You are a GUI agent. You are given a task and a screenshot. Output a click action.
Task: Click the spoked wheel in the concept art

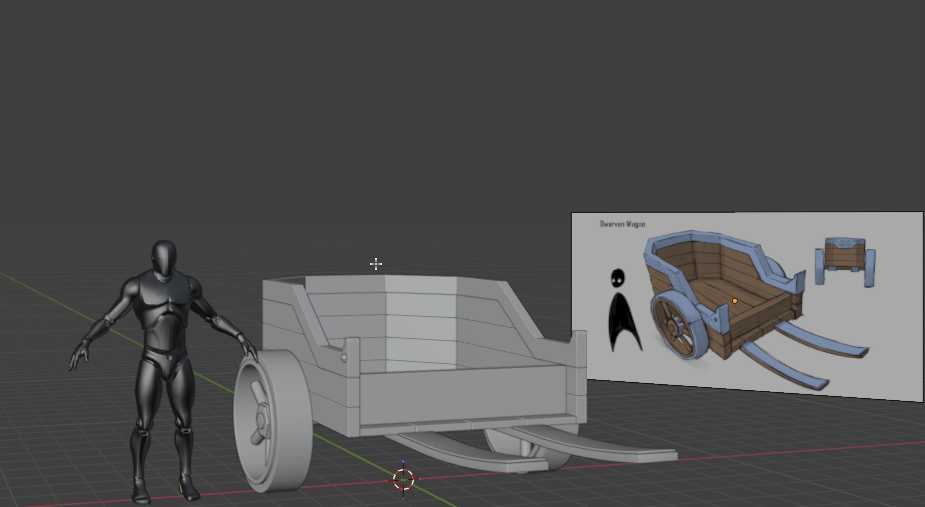681,324
